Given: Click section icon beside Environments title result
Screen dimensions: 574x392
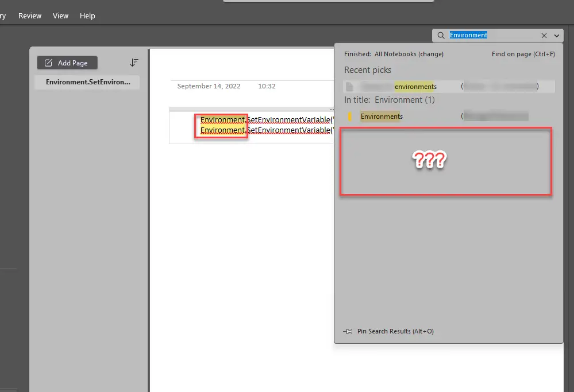Looking at the screenshot, I should (x=349, y=117).
